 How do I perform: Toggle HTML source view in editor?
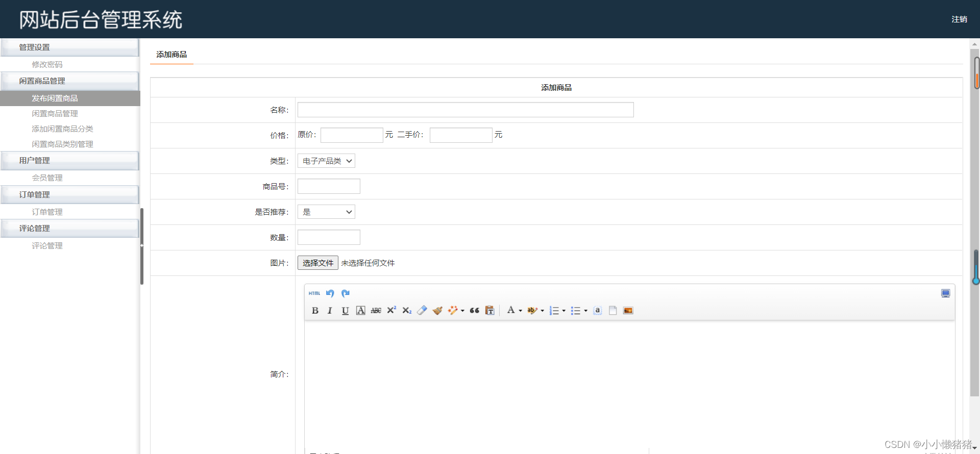[314, 293]
